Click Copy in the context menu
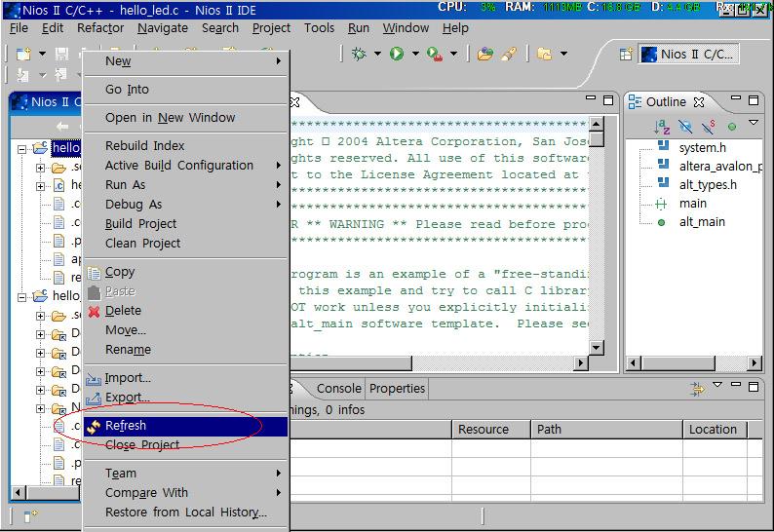The height and width of the screenshot is (532, 774). click(185, 272)
